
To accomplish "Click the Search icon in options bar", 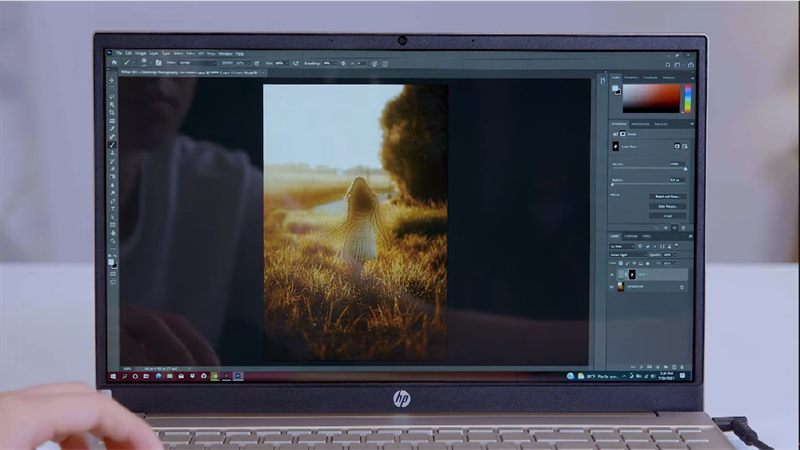I will (x=667, y=65).
